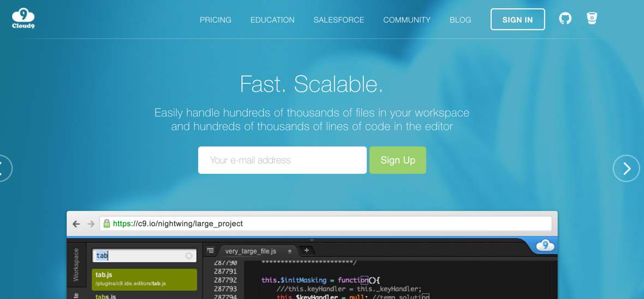This screenshot has width=644, height=299.
Task: Click 'Fast. Scalable.' heading
Action: click(312, 84)
